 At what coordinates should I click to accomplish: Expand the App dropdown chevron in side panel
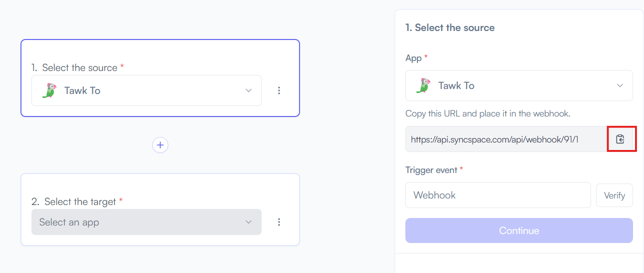[620, 85]
